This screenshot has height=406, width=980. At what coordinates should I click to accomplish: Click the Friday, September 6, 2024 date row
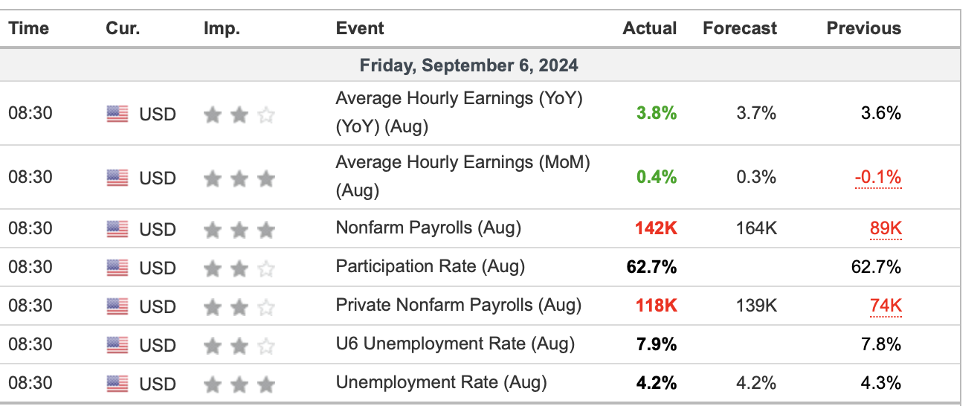(x=468, y=65)
